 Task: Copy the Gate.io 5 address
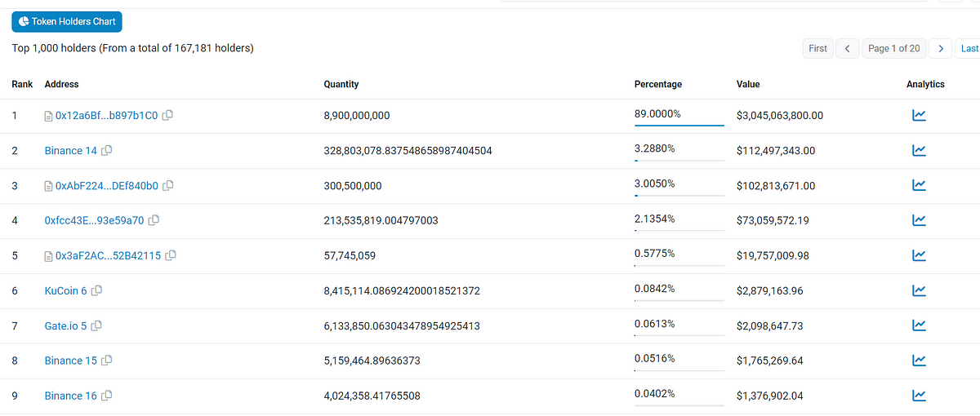coord(97,326)
